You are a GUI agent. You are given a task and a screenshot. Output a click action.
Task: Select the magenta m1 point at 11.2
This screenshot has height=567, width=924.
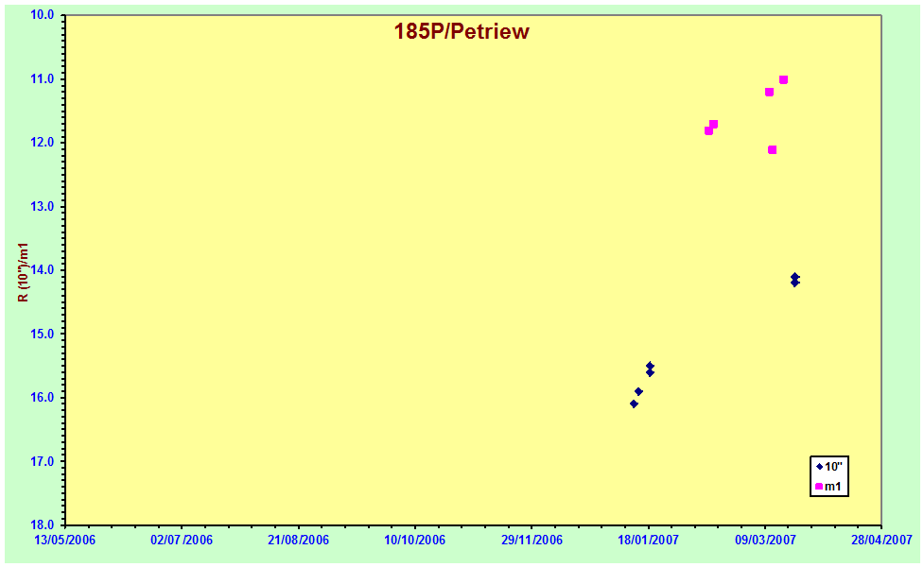pyautogui.click(x=769, y=92)
